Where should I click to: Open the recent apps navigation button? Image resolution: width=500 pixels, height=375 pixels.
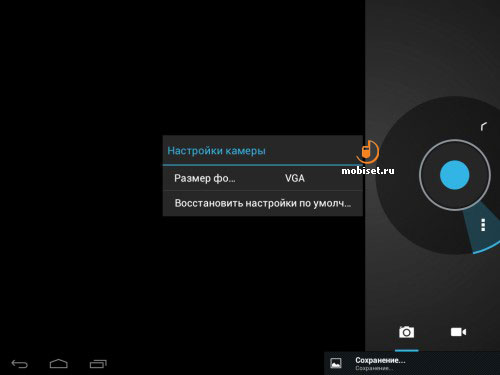[98, 364]
